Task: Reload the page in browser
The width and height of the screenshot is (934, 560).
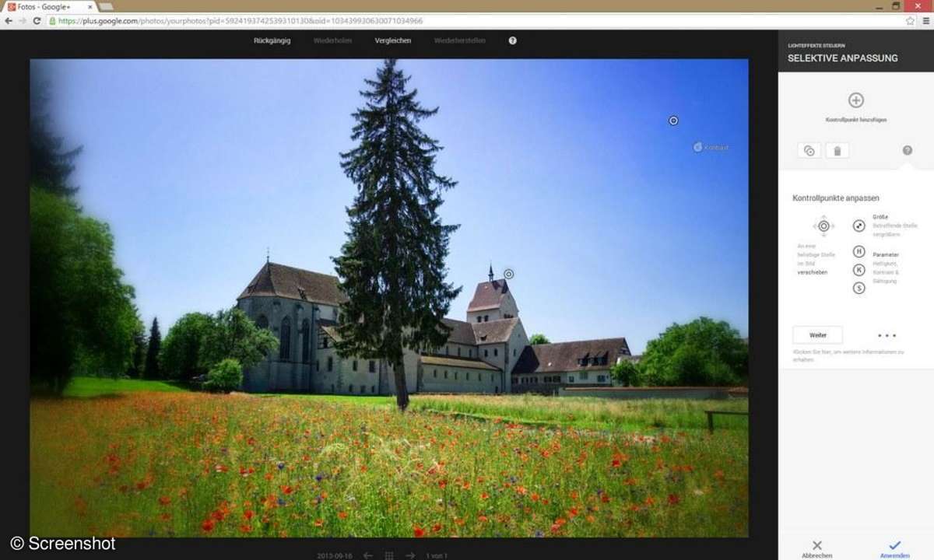Action: pos(37,21)
